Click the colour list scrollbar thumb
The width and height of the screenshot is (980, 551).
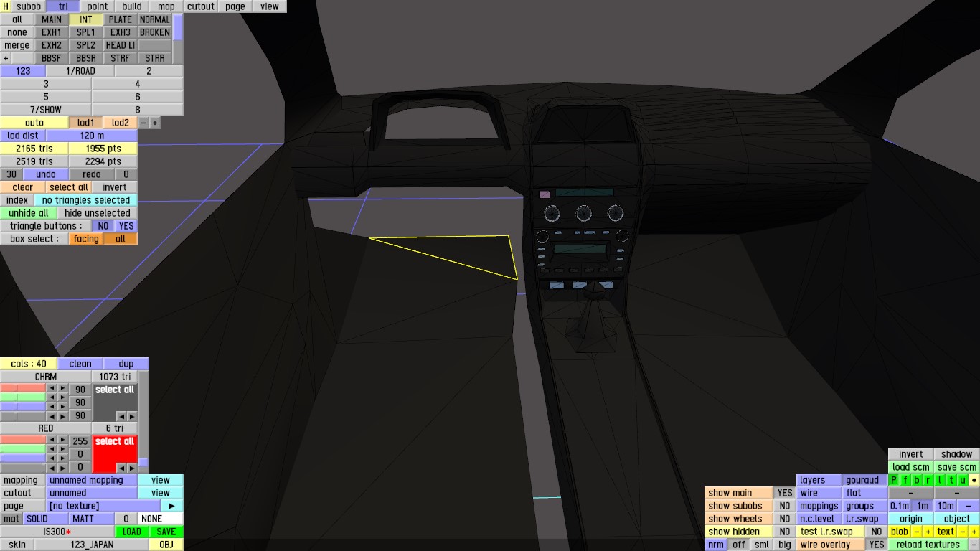(143, 463)
